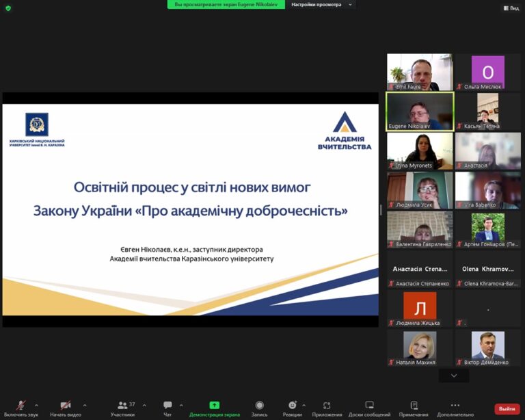525x420 pixels.
Task: Click the Академія вчительства logo on slide
Action: point(345,131)
